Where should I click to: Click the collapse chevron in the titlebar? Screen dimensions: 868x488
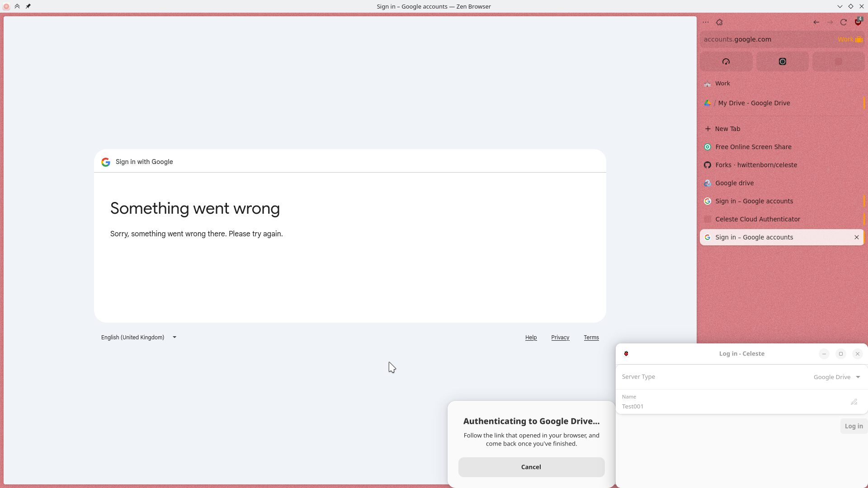(17, 6)
